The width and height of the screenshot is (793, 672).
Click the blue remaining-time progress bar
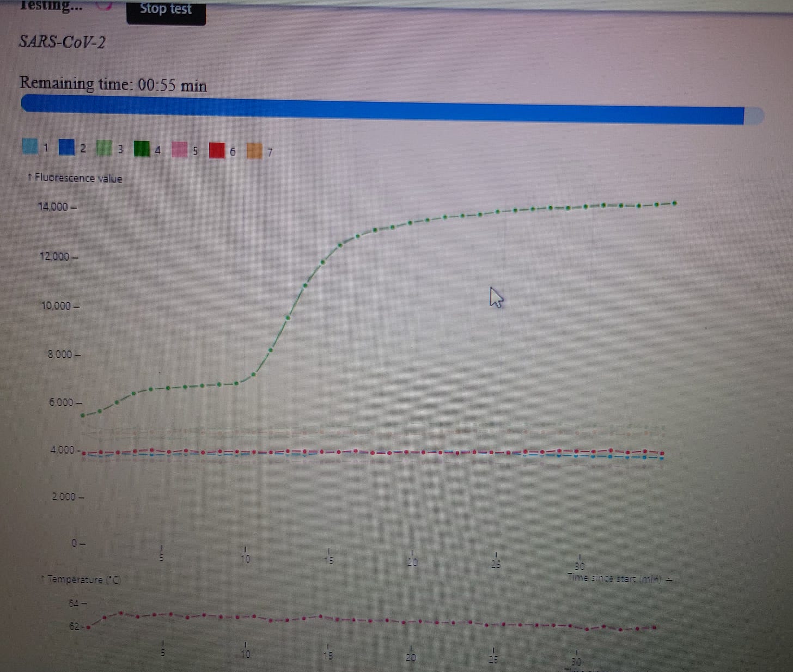pos(392,109)
